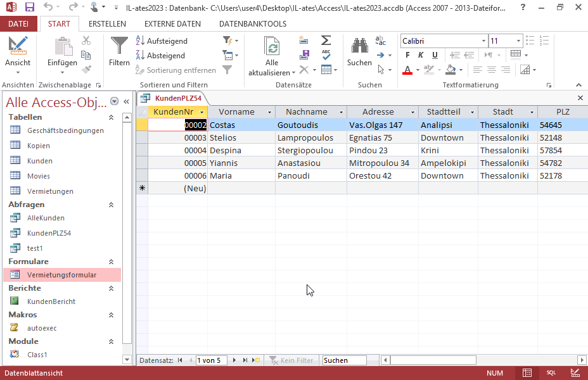The width and height of the screenshot is (588, 380).
Task: Click the font color red A button
Action: (x=407, y=70)
